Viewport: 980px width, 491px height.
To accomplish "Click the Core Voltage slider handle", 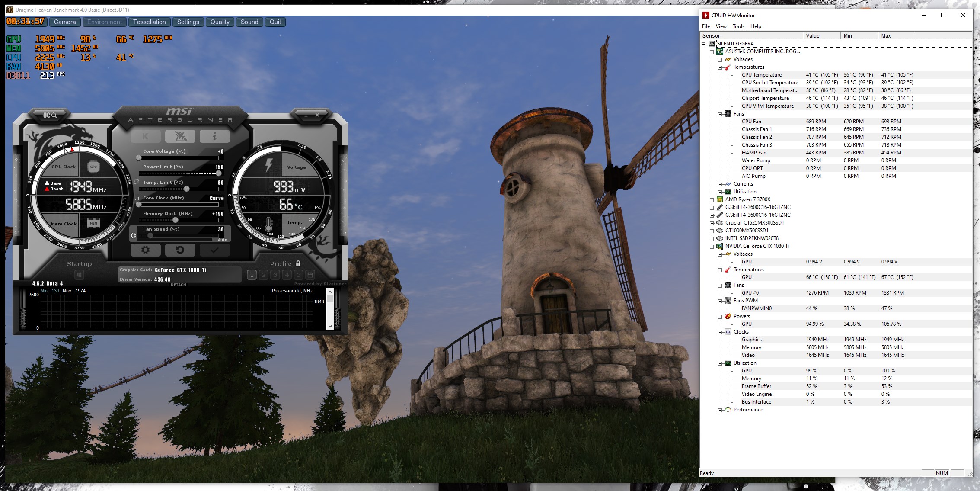I will pyautogui.click(x=139, y=158).
